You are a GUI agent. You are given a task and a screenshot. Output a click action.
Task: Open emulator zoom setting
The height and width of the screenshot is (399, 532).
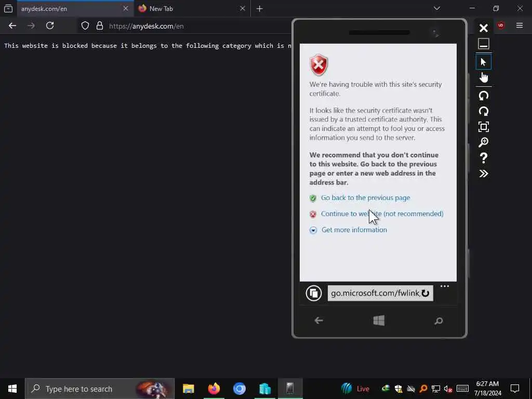pyautogui.click(x=484, y=142)
